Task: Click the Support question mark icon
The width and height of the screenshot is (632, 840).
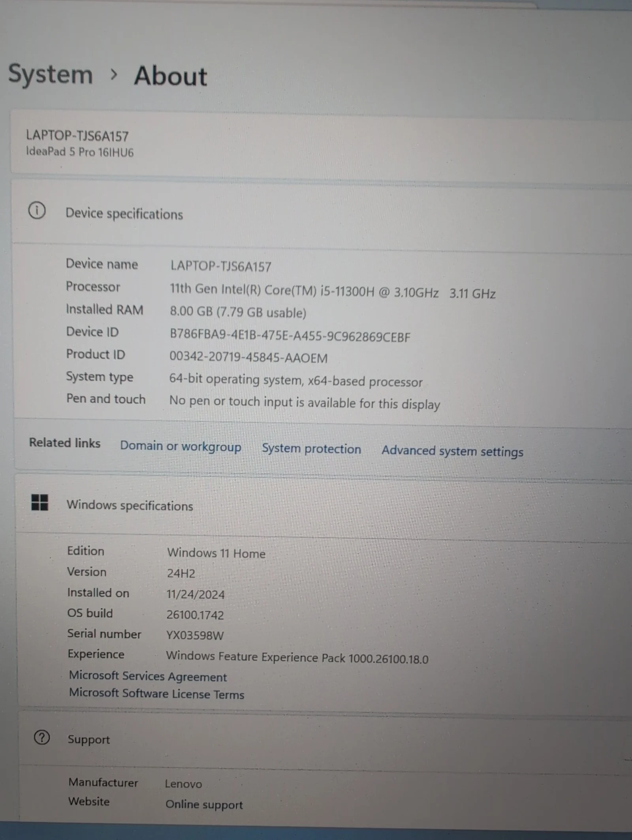Action: click(42, 738)
